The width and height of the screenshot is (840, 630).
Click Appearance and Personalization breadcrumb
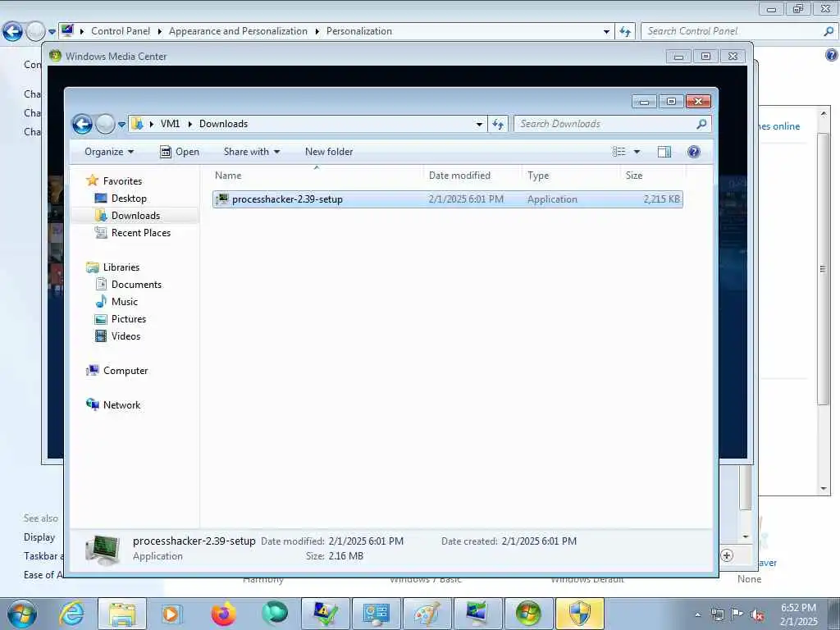[x=238, y=31]
